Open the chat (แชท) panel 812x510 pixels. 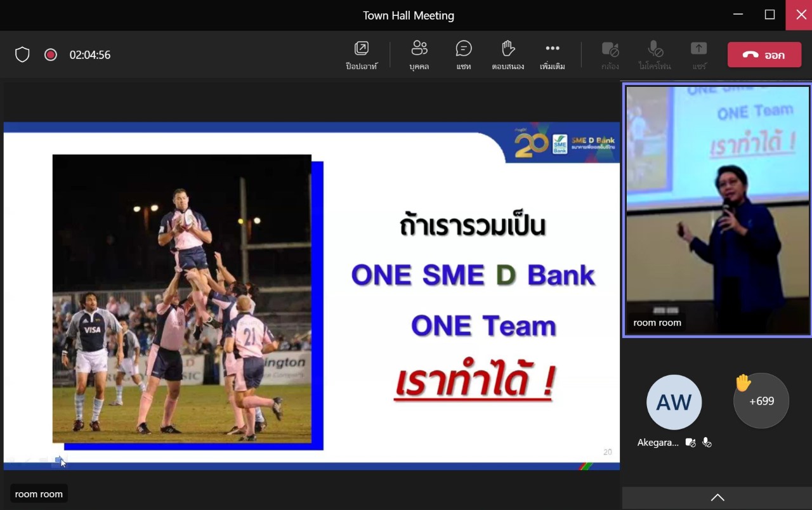(x=464, y=55)
